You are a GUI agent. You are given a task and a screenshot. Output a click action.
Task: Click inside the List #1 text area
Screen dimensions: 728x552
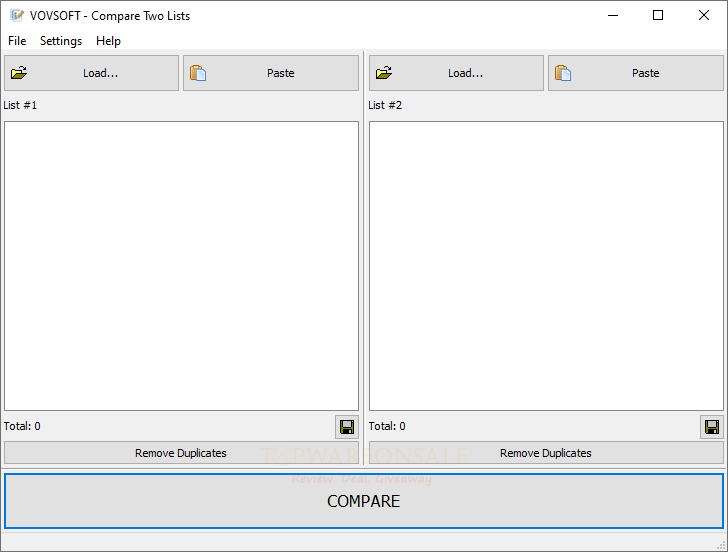182,266
